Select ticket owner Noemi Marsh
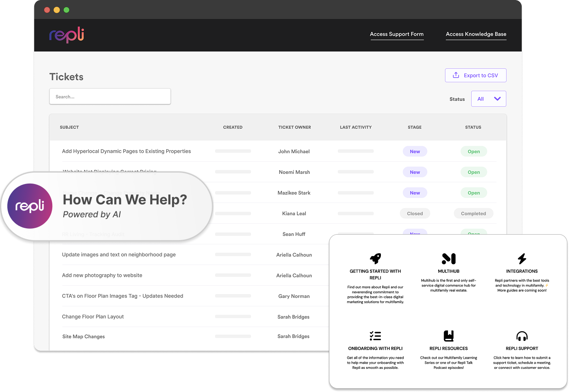 coord(294,172)
